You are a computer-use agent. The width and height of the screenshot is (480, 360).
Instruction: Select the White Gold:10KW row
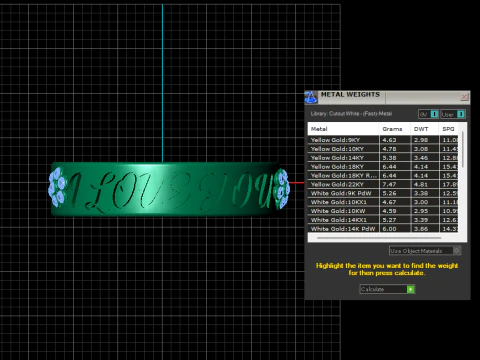tap(383, 211)
